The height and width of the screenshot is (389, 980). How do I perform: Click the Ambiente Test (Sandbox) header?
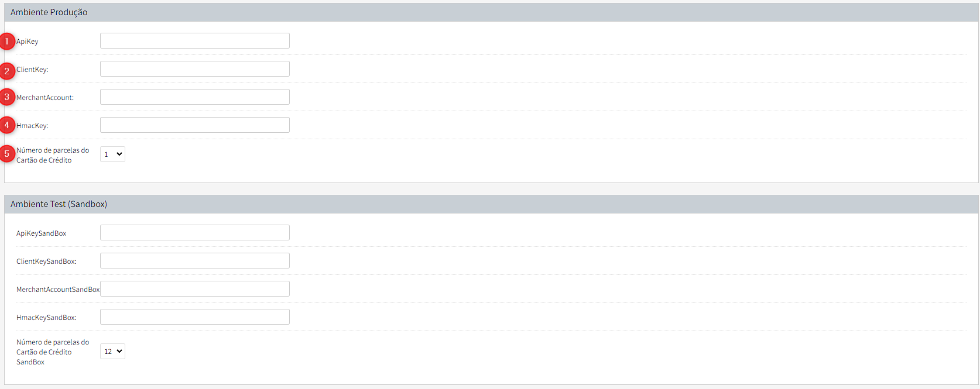[x=59, y=204]
